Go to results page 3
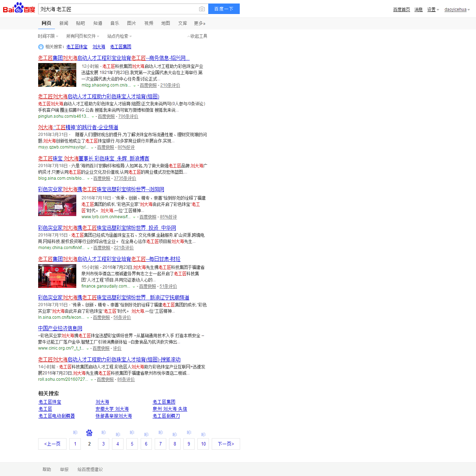The image size is (476, 476). (x=103, y=444)
